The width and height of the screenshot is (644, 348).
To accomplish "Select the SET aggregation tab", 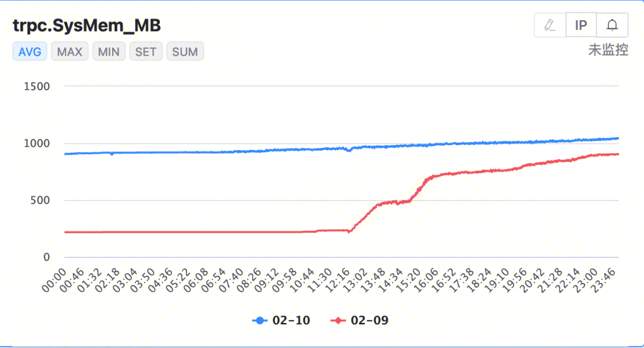I will (x=146, y=51).
